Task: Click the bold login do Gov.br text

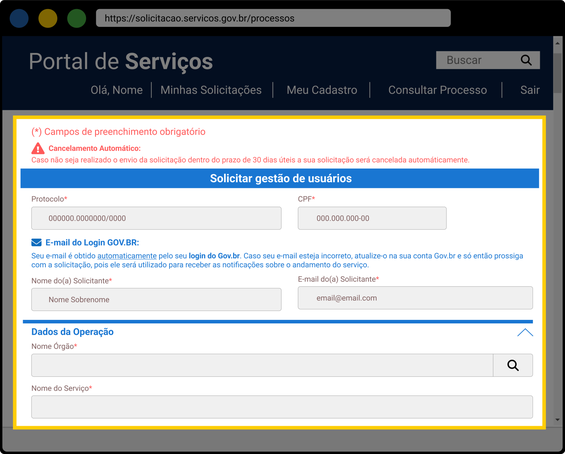Action: [x=214, y=256]
